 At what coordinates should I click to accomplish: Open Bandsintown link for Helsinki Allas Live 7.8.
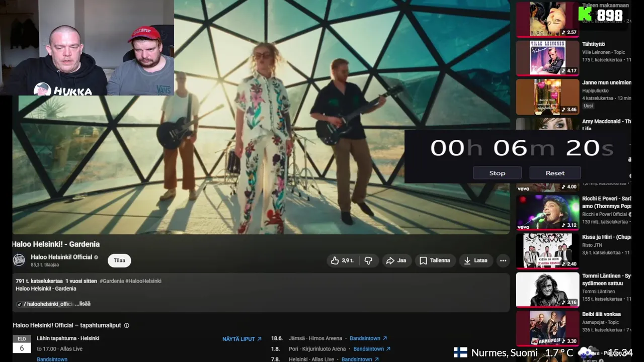[360, 359]
